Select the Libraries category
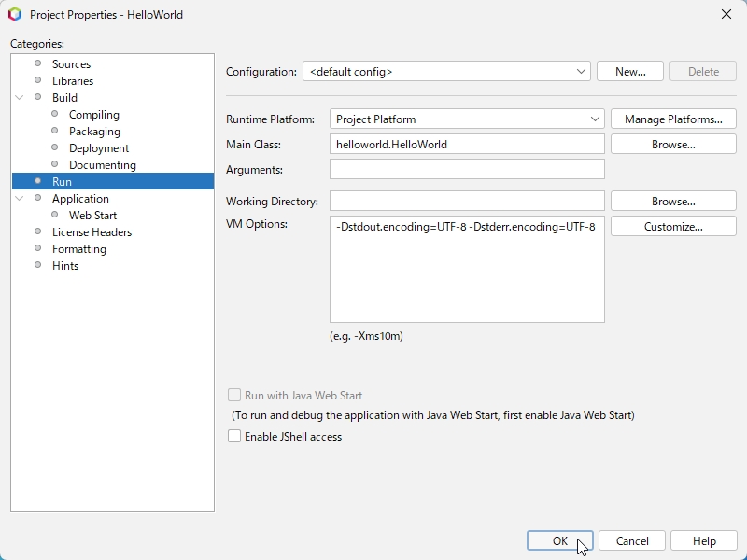The height and width of the screenshot is (560, 747). point(75,80)
